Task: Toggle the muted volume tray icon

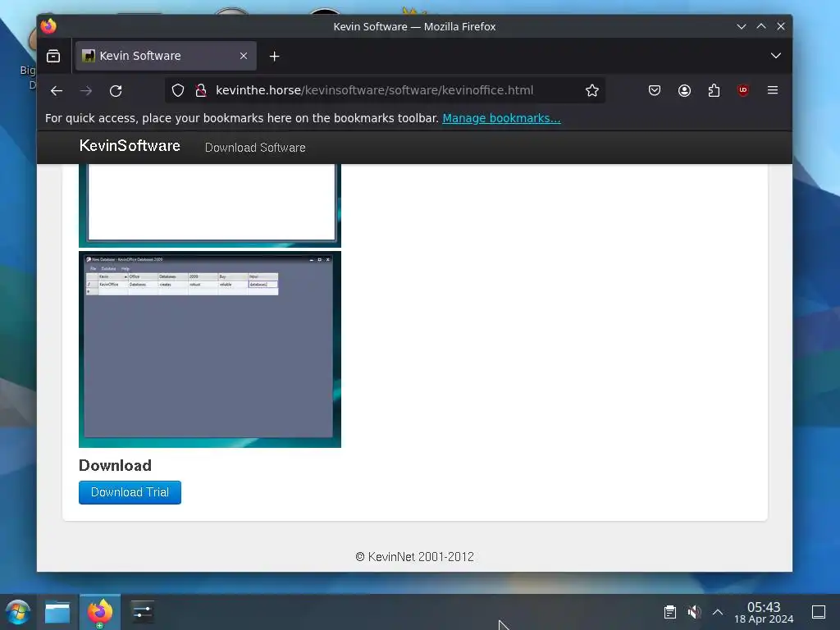Action: [694, 612]
